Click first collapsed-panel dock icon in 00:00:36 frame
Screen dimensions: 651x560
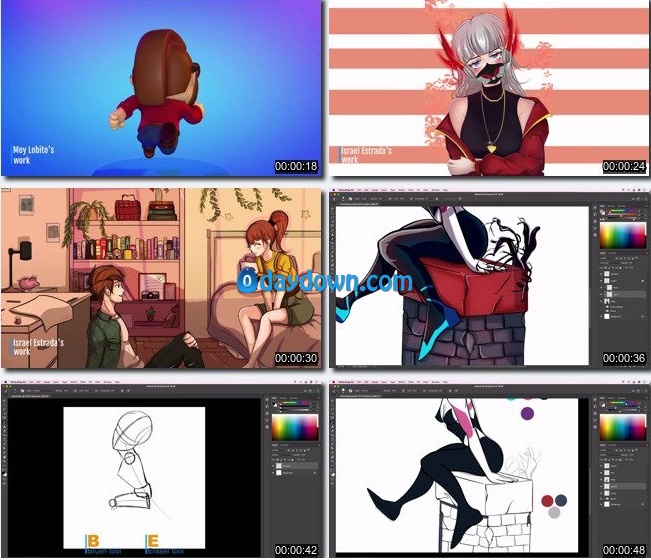point(595,208)
